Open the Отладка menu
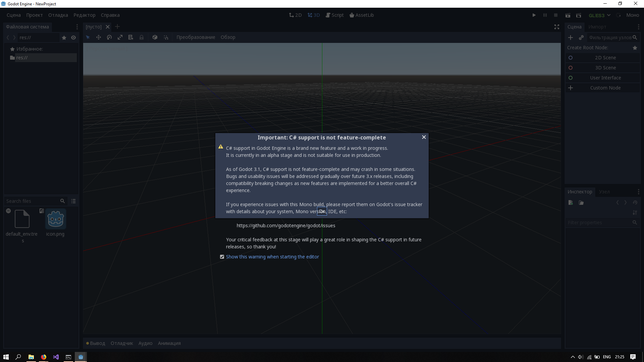Image resolution: width=644 pixels, height=362 pixels. [x=58, y=15]
